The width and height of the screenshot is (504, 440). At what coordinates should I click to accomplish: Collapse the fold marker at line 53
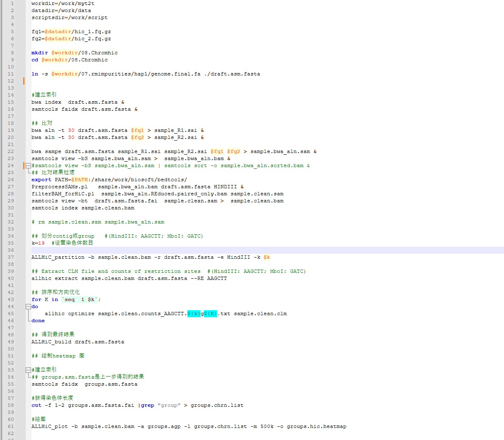pos(28,370)
